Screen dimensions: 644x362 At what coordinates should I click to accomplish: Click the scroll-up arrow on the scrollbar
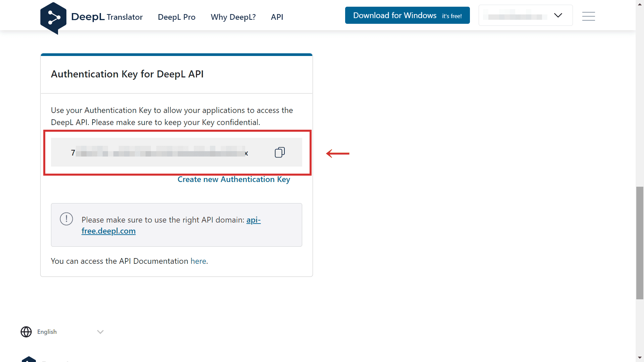pyautogui.click(x=640, y=4)
